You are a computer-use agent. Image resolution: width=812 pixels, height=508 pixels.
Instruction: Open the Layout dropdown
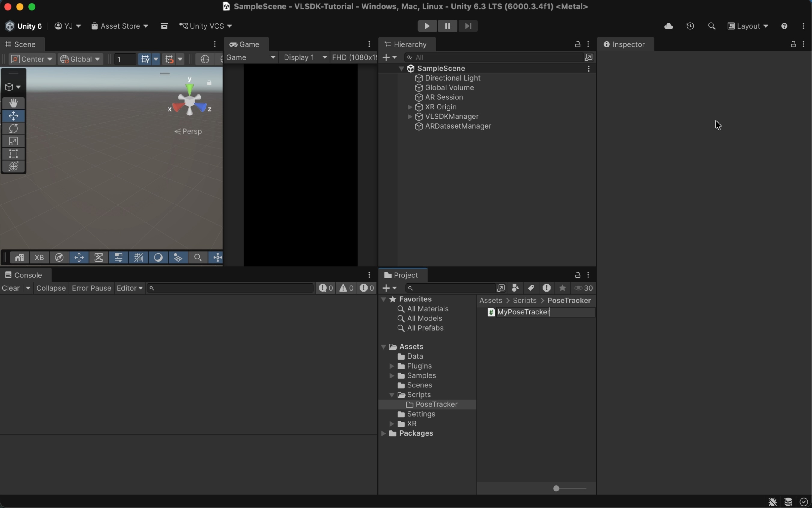point(748,26)
